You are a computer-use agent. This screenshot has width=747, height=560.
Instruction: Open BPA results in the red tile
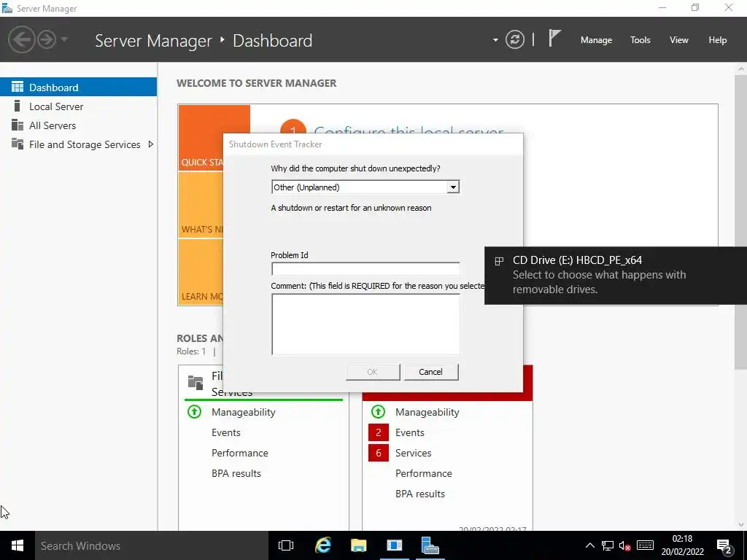420,494
